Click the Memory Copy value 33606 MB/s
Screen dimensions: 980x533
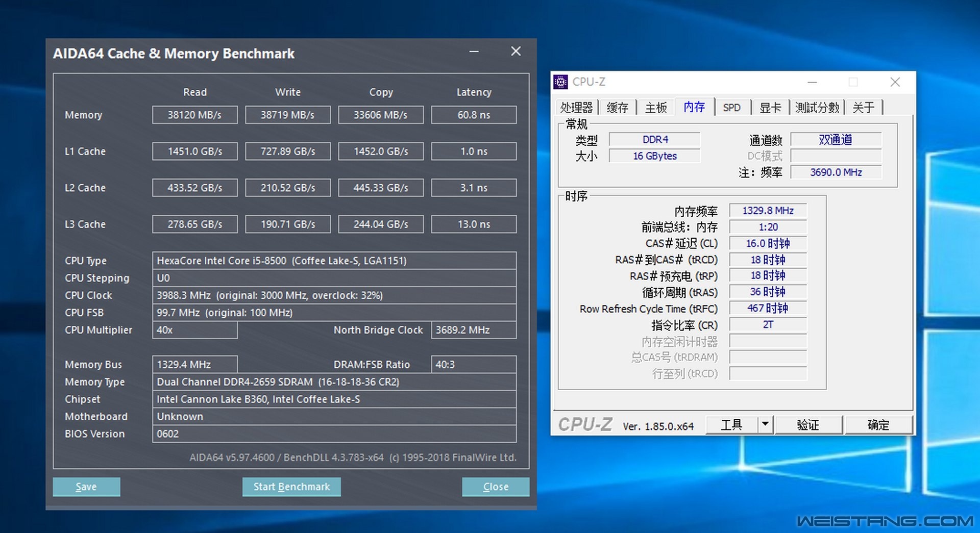click(381, 115)
